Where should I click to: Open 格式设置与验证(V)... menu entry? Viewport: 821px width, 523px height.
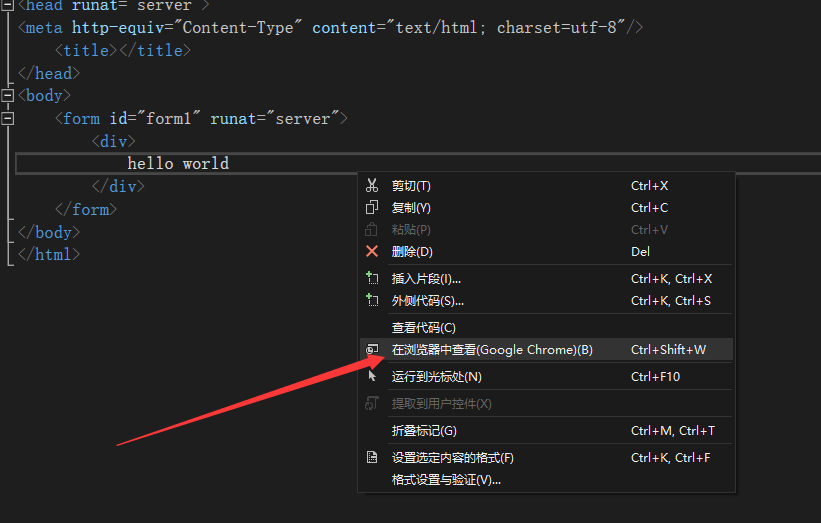pos(446,480)
